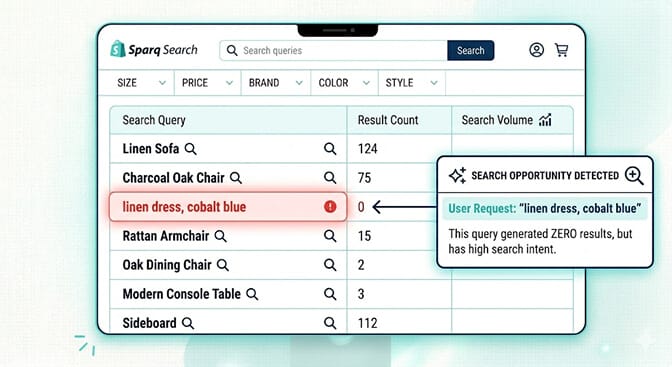Select the Modern Console Table query
Screen dimensions: 672x367
tap(228, 294)
